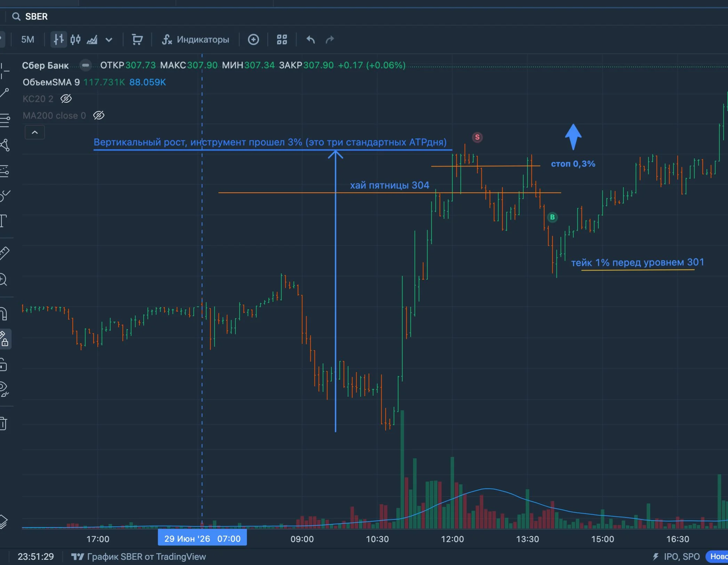Collapse the indicator legend chevron
728x565 pixels.
tap(35, 132)
